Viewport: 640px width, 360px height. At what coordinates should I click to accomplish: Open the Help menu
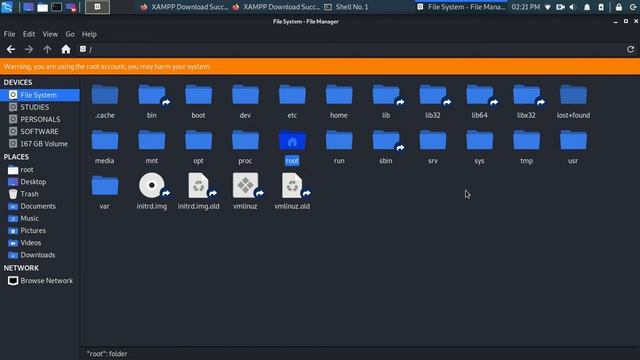89,34
